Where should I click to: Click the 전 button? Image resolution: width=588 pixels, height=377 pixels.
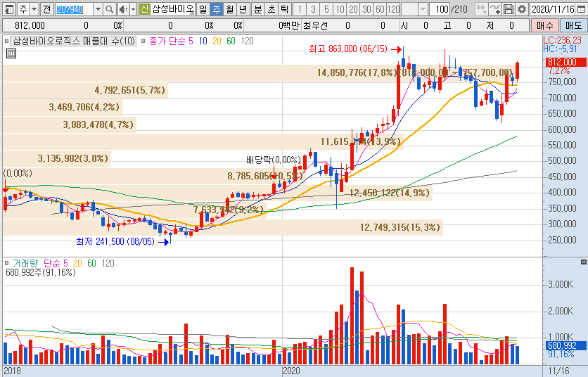pyautogui.click(x=46, y=9)
